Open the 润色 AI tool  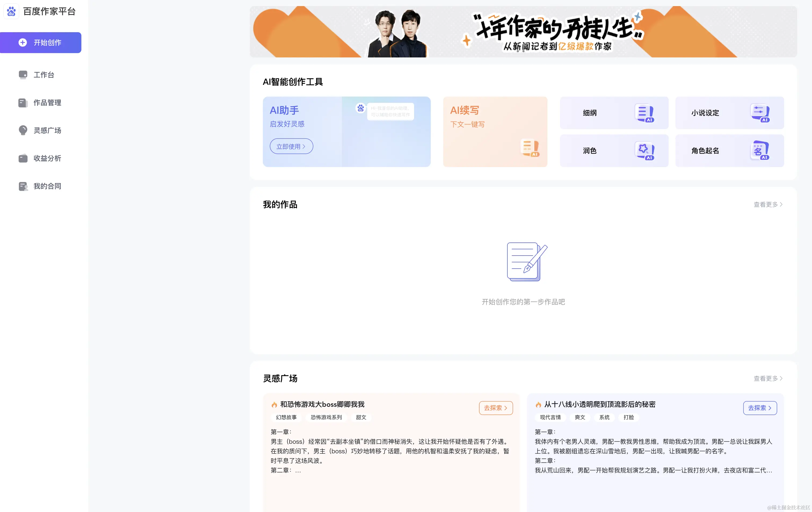tap(613, 151)
